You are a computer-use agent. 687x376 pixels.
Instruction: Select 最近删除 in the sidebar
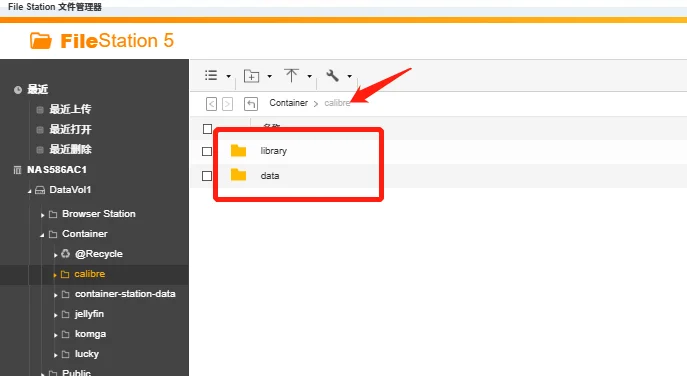(x=70, y=149)
